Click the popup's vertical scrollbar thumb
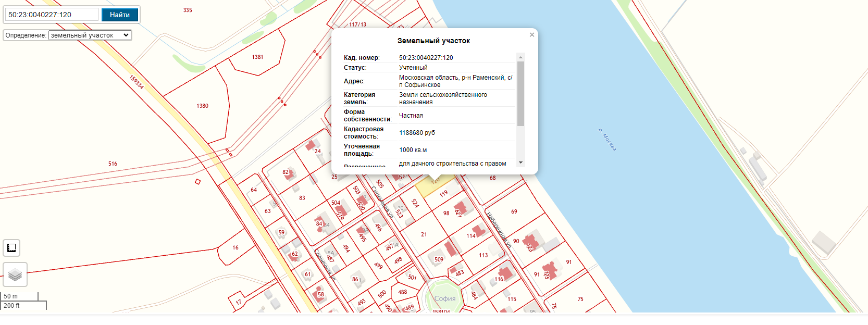868x325 pixels. coord(520,93)
